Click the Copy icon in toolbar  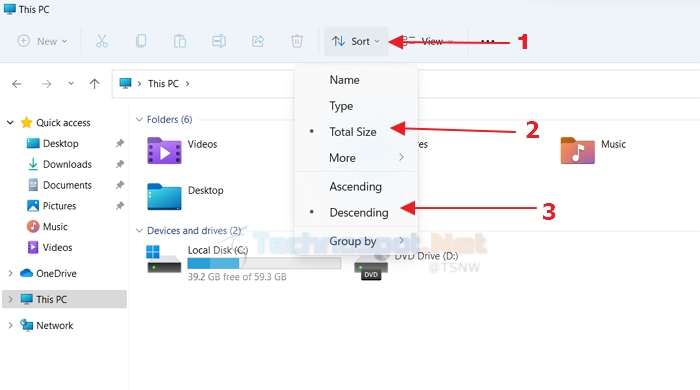[141, 41]
